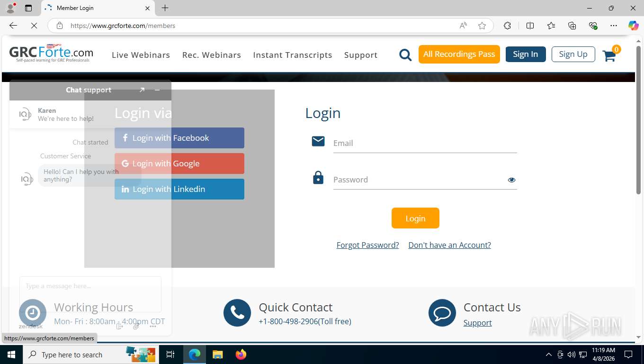Screen dimensions: 644x364
Task: Open the shopping cart icon
Action: pos(609,55)
